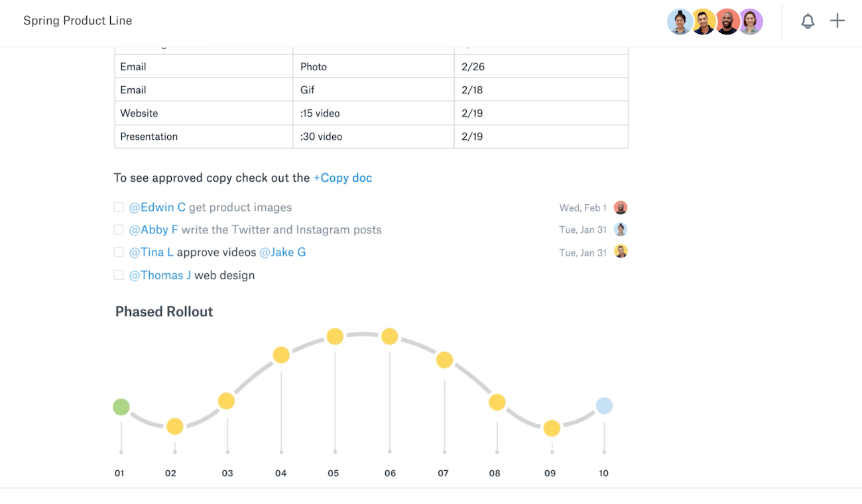Click assignee avatar on Tina L task
The image size is (862, 504).
(x=620, y=252)
